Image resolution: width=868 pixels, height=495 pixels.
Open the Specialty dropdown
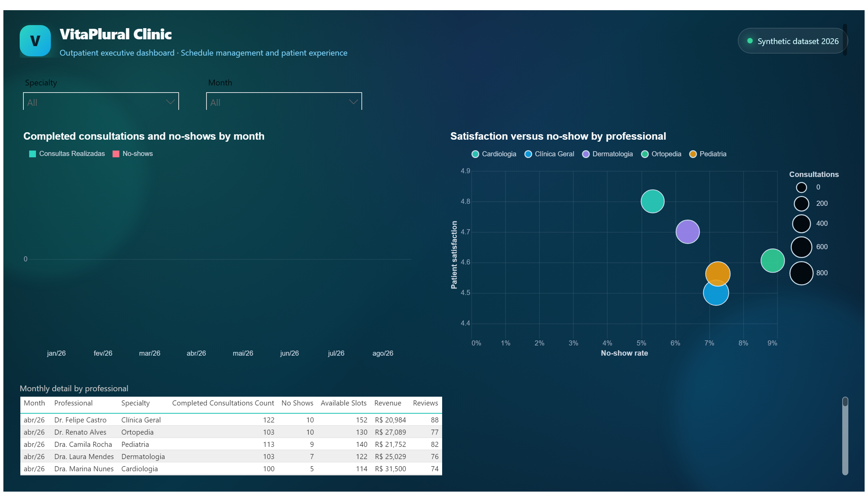[101, 102]
